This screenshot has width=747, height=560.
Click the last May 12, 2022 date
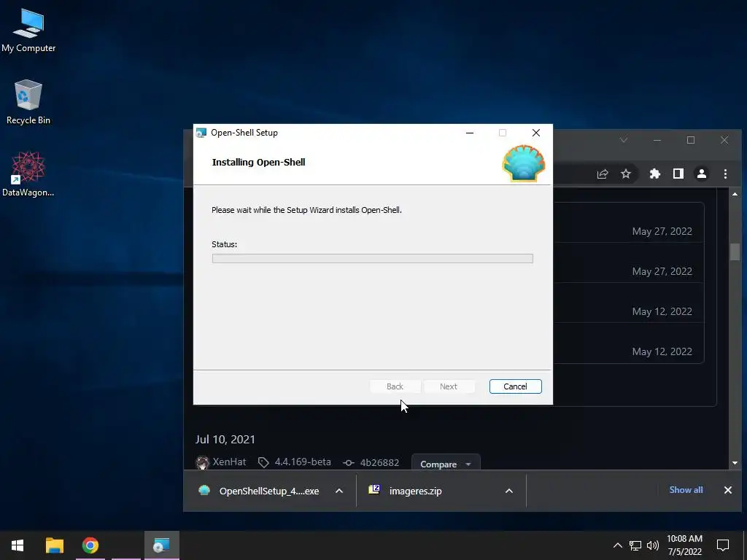point(662,351)
